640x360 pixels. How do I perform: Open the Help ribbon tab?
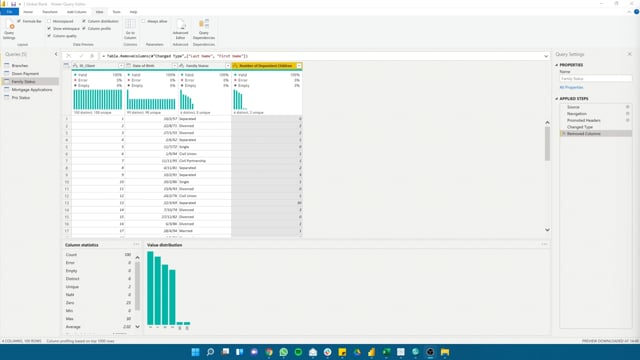[x=133, y=12]
